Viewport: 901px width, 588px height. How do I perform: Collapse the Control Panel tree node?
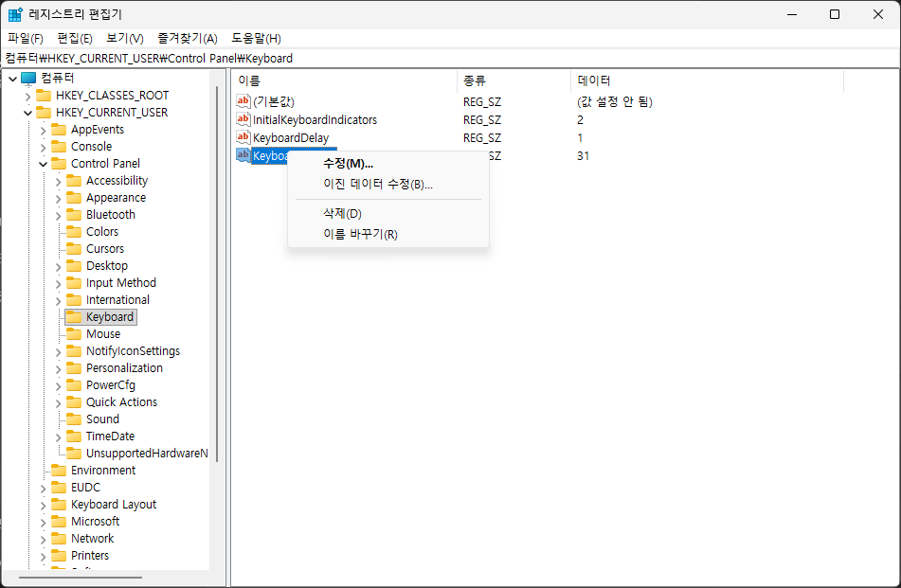(43, 164)
